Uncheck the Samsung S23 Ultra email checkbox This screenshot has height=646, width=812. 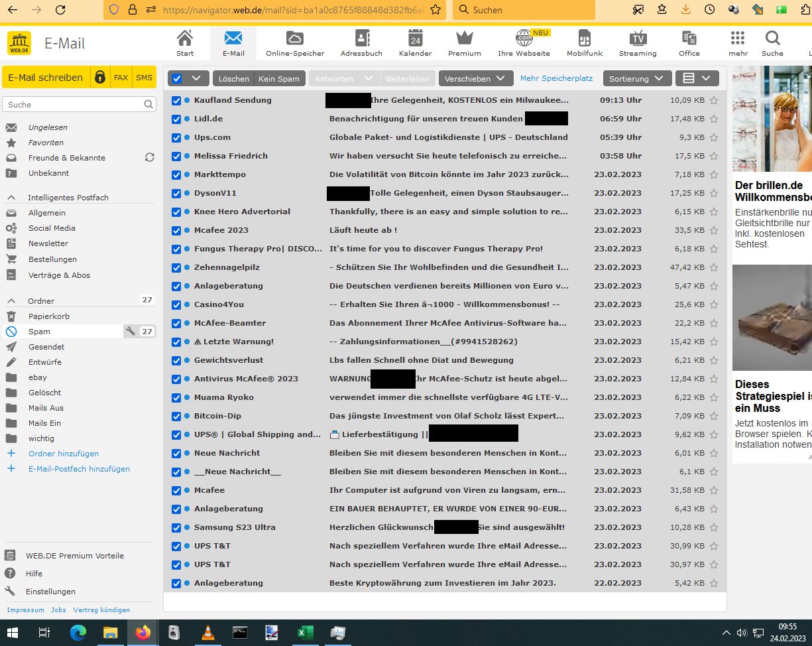[x=176, y=527]
